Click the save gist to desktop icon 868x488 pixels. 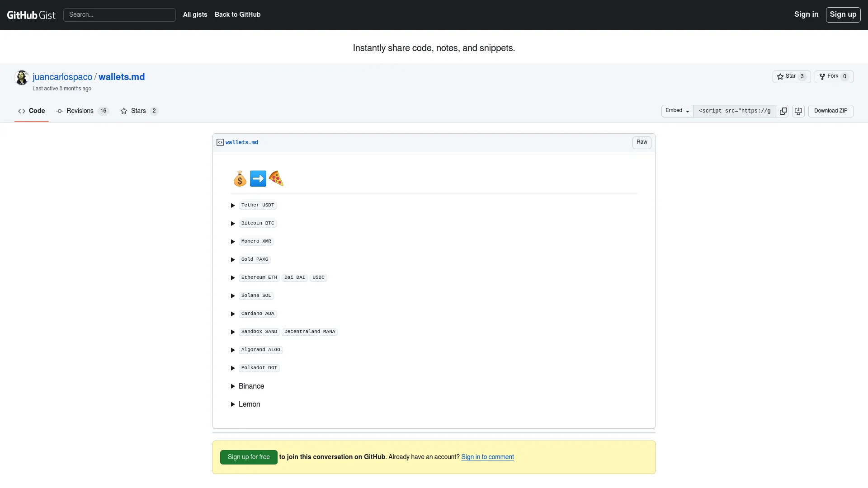click(798, 111)
